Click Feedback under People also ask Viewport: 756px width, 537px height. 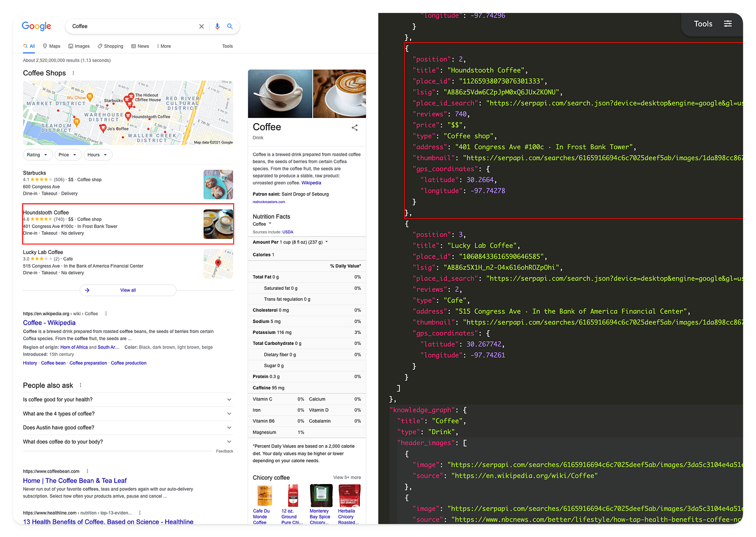[x=224, y=451]
